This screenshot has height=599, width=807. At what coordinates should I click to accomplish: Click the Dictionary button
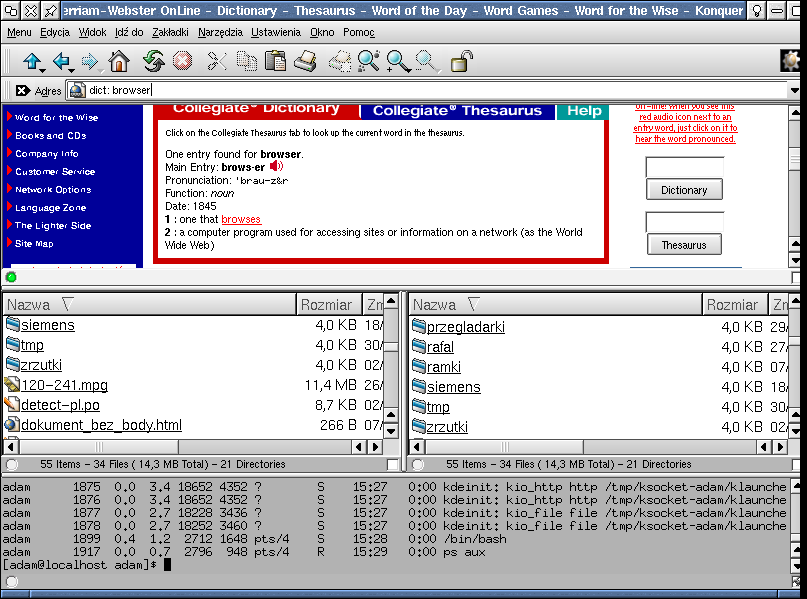pos(684,190)
